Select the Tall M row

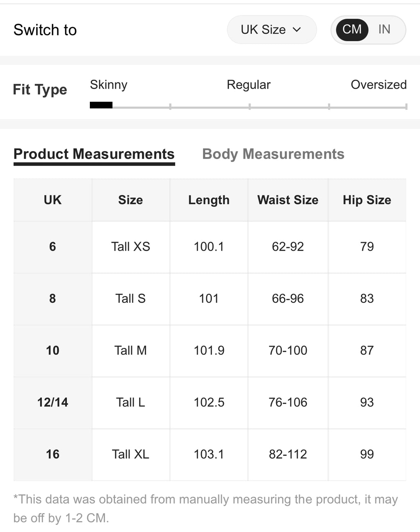tap(130, 351)
